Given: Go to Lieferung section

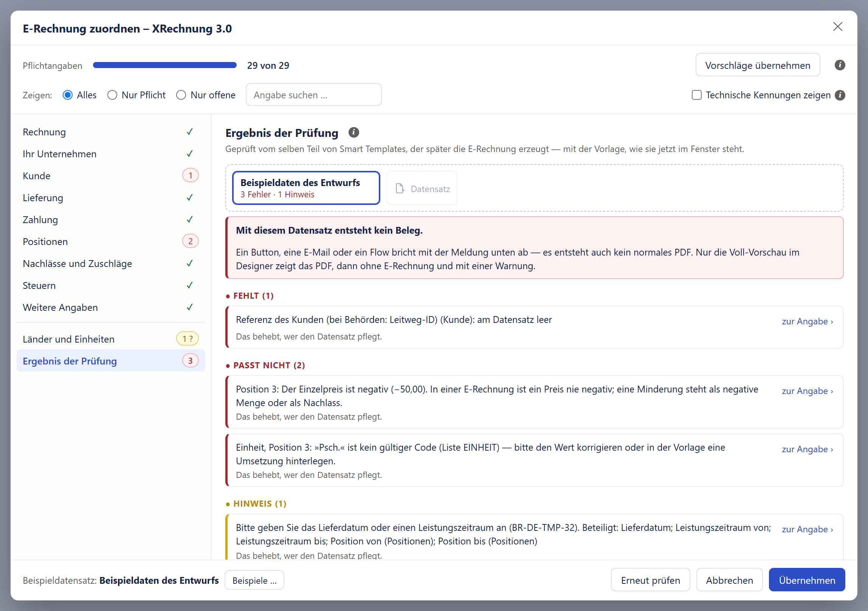Looking at the screenshot, I should point(111,198).
